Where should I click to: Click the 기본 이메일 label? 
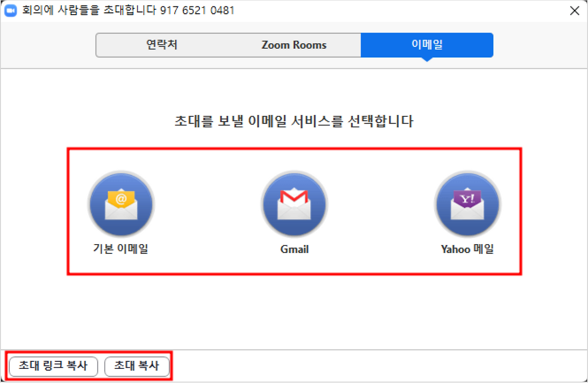tap(121, 249)
